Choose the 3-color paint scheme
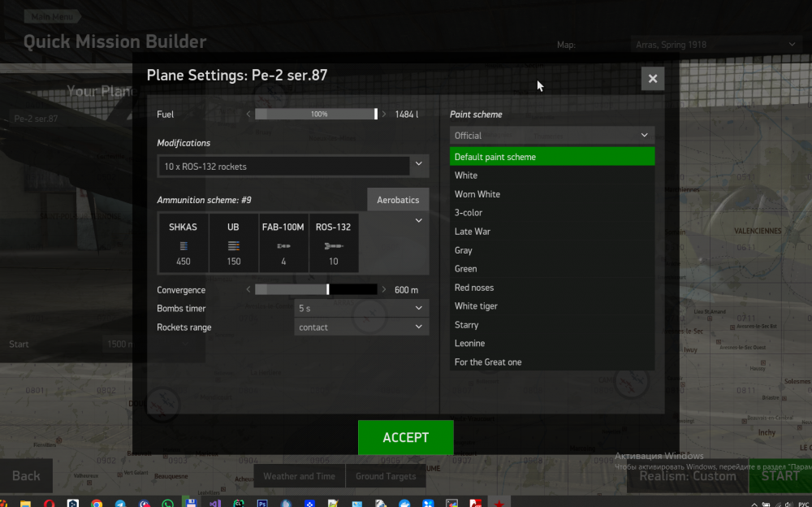Viewport: 812px width, 507px height. pyautogui.click(x=552, y=213)
